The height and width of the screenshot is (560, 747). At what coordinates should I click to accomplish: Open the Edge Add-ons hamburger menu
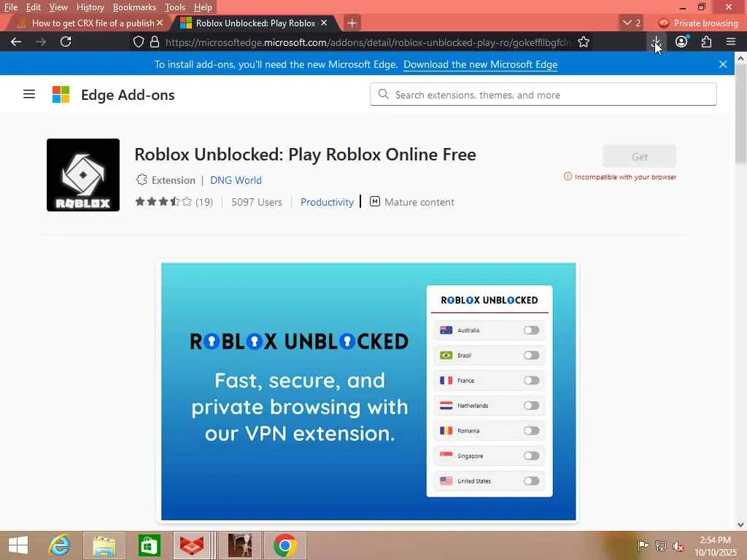(29, 94)
